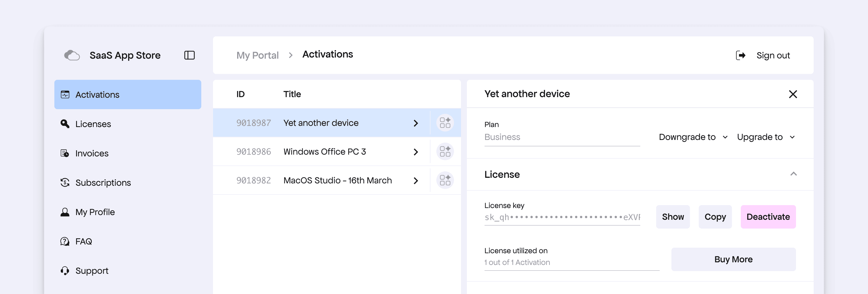Click the sign out arrow icon
This screenshot has height=294, width=868.
click(x=740, y=55)
